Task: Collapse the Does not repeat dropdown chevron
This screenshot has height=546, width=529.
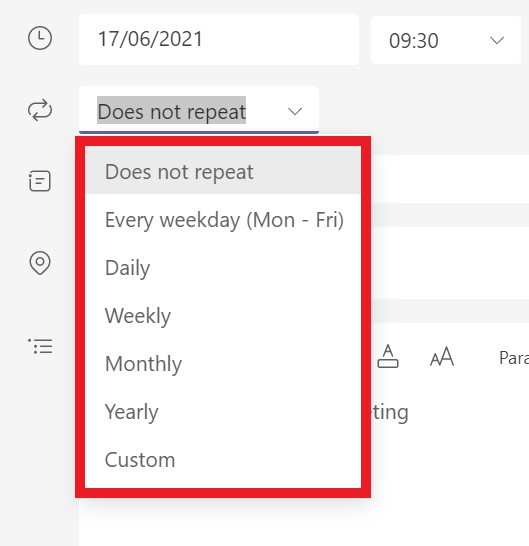Action: (x=295, y=111)
